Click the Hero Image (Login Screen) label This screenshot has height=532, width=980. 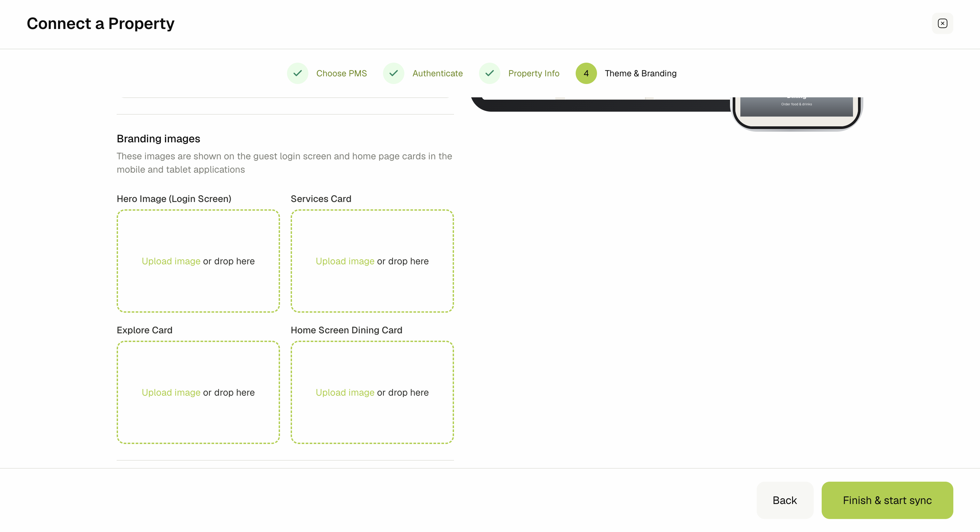(174, 199)
